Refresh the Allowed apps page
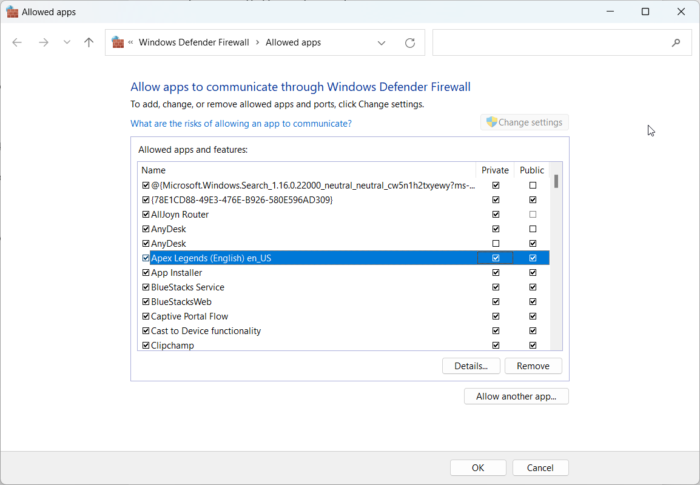Image resolution: width=700 pixels, height=485 pixels. pyautogui.click(x=410, y=43)
